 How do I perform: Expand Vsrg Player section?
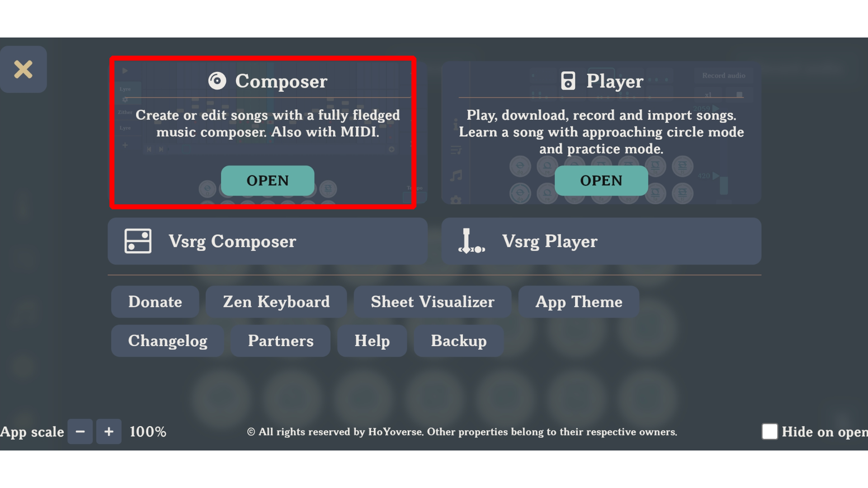pyautogui.click(x=600, y=241)
